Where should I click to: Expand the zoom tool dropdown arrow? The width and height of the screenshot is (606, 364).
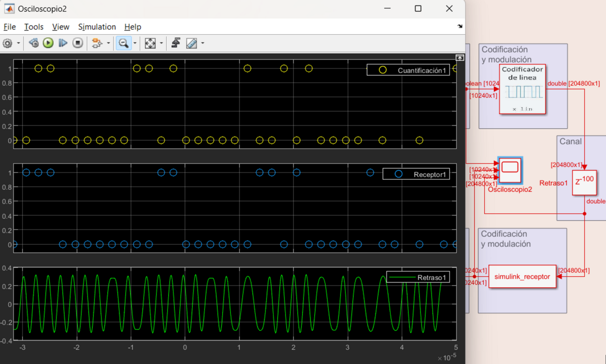[x=135, y=43]
